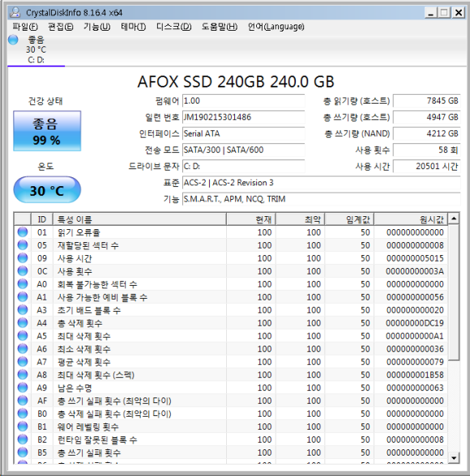Screen dimensions: 470x476
Task: Select the 읽기 오류율 attribute row
Action: tap(231, 232)
